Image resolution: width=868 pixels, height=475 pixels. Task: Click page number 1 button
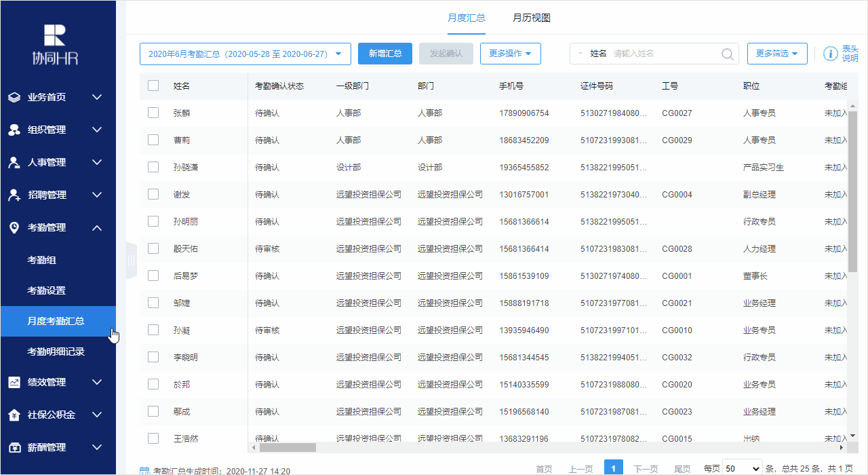(614, 468)
